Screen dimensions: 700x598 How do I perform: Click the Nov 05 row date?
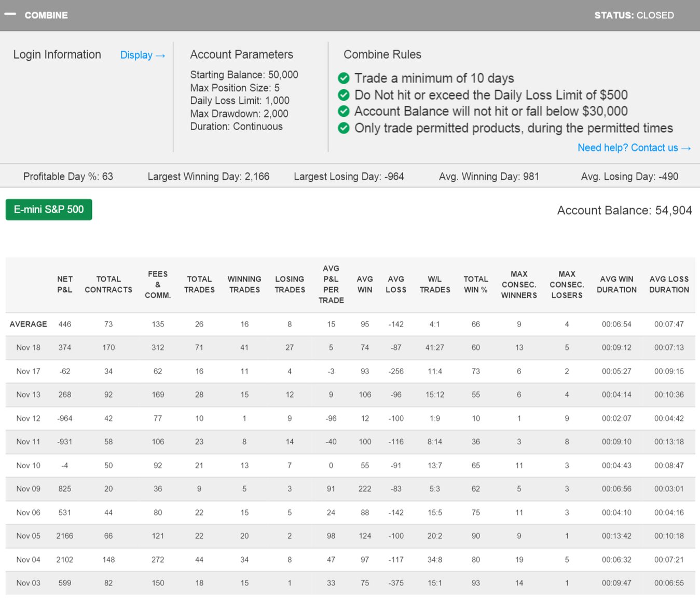(x=29, y=536)
